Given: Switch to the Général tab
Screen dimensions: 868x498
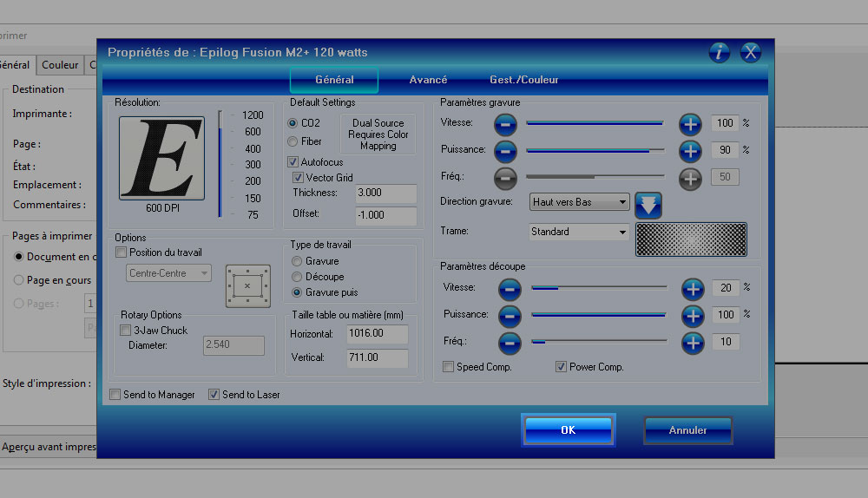Looking at the screenshot, I should [x=334, y=80].
